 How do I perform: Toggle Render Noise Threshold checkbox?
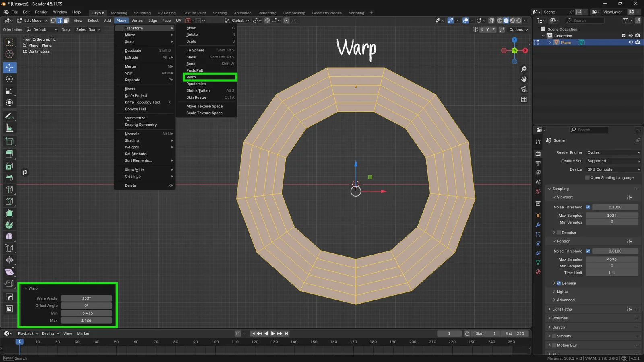(588, 251)
